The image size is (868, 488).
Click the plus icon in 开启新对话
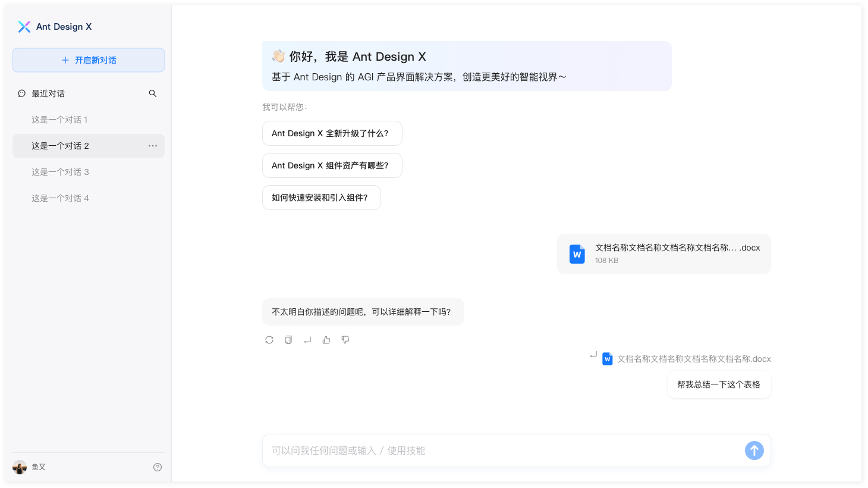(65, 60)
